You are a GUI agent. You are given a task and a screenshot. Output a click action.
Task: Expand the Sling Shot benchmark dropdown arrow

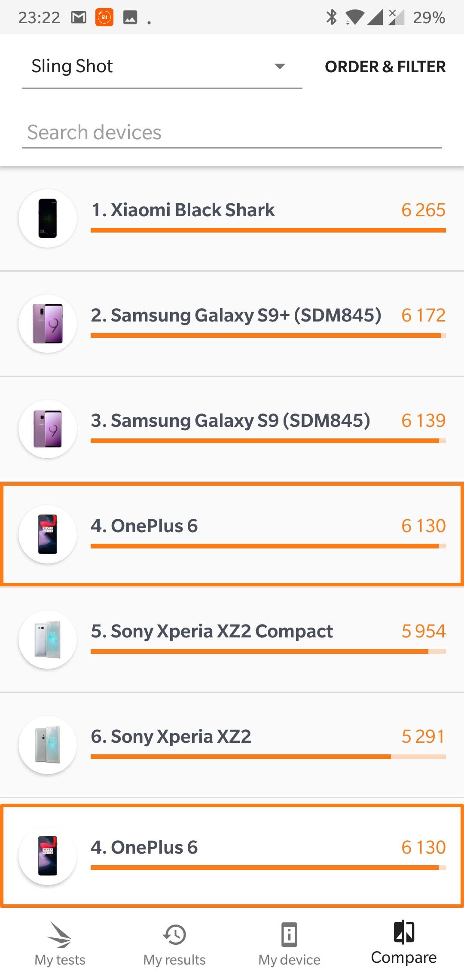click(280, 66)
